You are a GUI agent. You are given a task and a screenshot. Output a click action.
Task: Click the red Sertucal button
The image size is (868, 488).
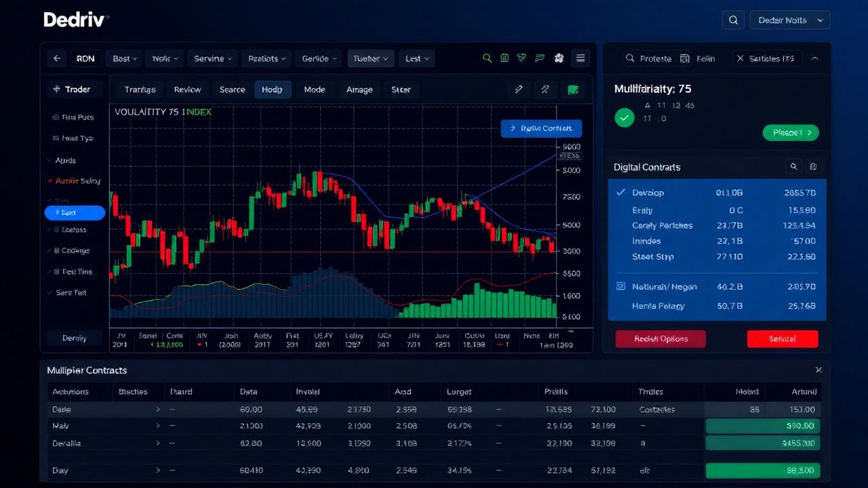tap(783, 339)
